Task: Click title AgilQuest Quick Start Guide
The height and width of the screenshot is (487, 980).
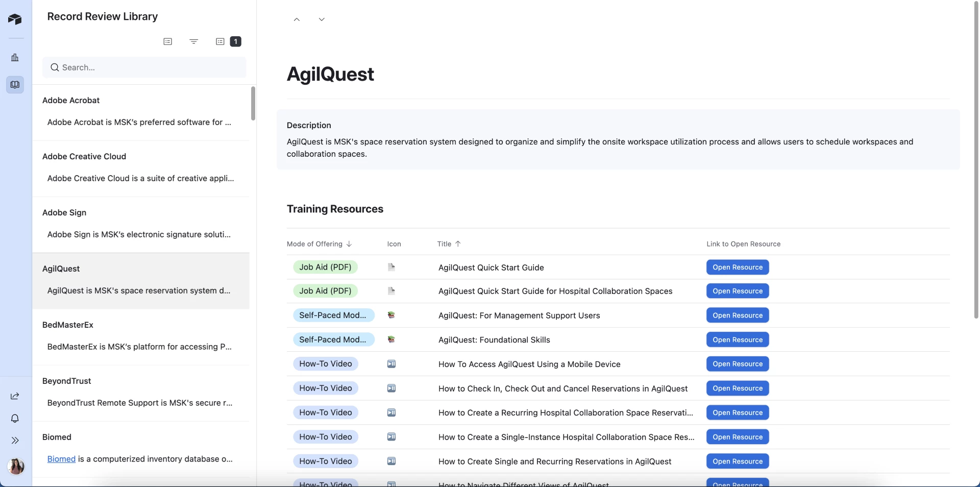Action: point(491,267)
